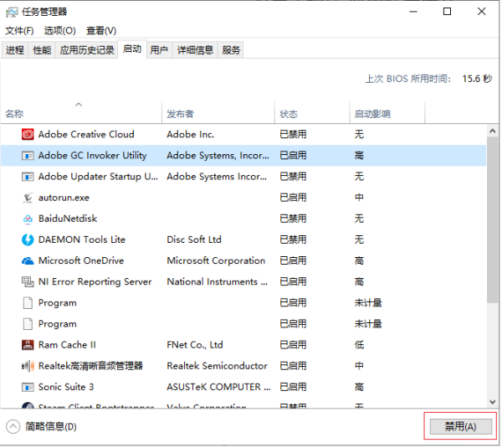Switch to the 服务 tab
Screen dimensions: 502x448
(x=231, y=50)
